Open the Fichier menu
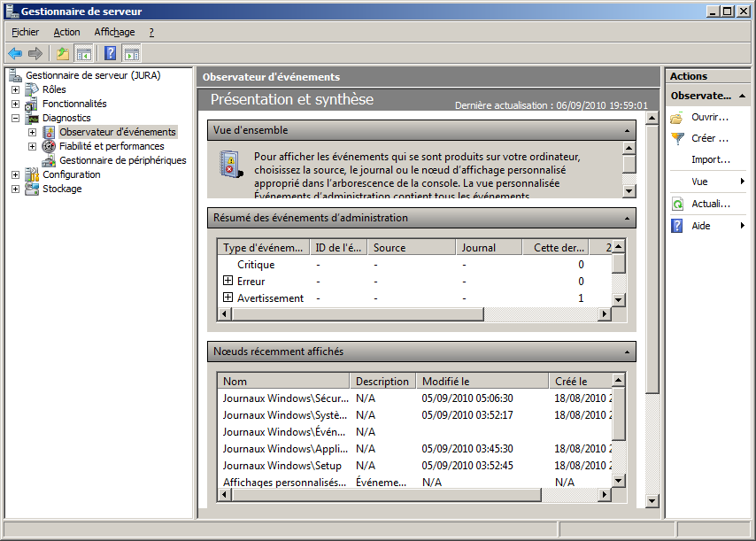Image resolution: width=756 pixels, height=541 pixels. (x=25, y=32)
